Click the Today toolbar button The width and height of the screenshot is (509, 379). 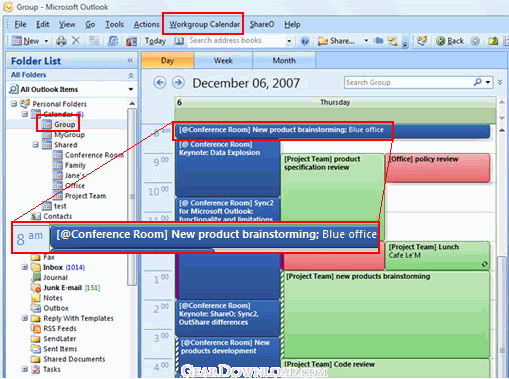pyautogui.click(x=155, y=41)
